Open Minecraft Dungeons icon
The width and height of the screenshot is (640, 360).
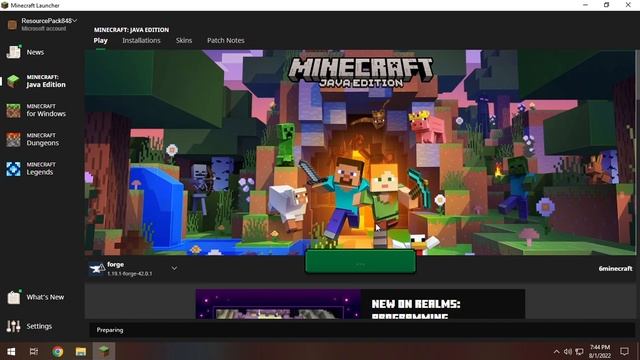[13, 140]
